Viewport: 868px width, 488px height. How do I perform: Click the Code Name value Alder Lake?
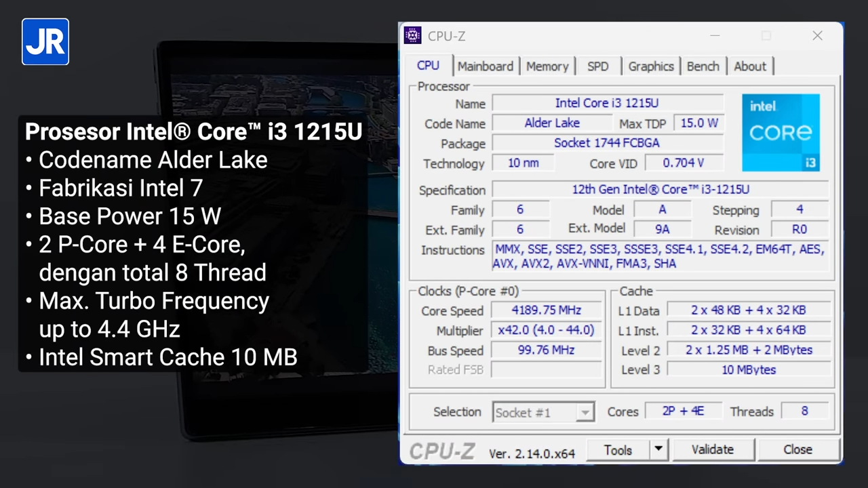click(552, 123)
